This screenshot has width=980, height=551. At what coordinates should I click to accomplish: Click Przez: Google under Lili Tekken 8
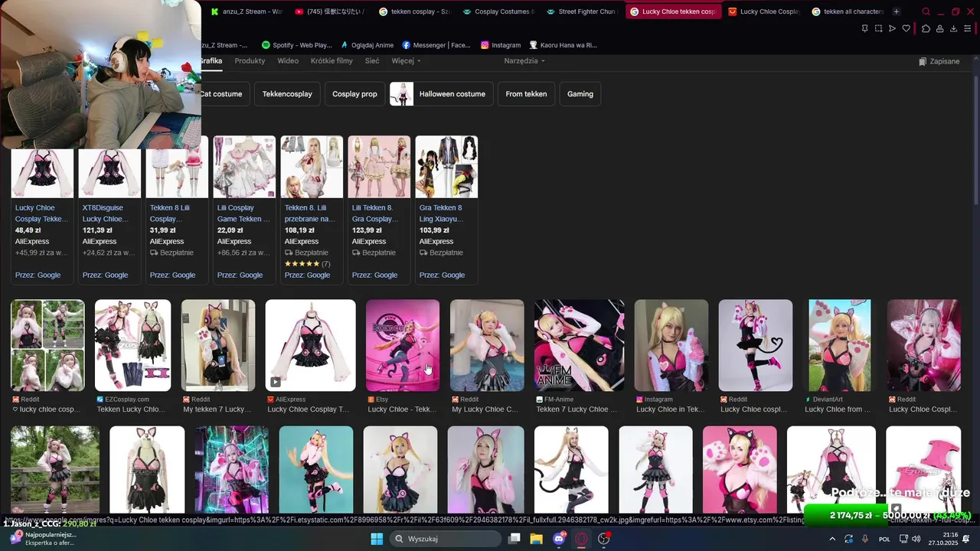[374, 275]
